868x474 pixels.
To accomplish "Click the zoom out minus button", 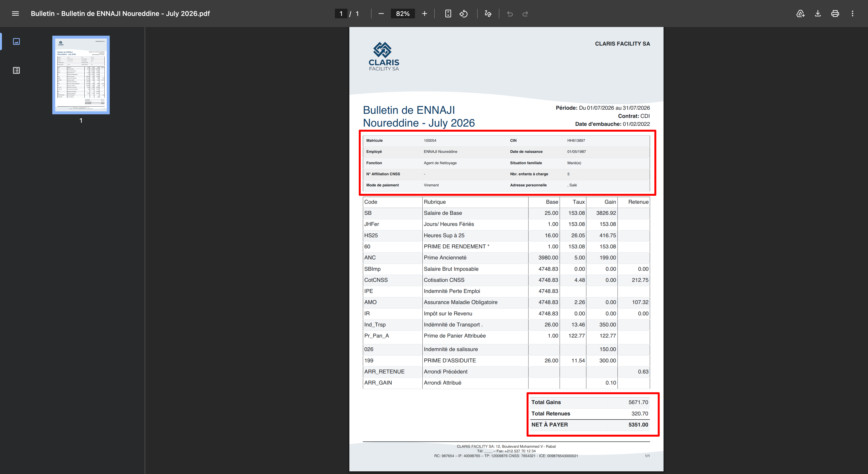I will point(381,14).
